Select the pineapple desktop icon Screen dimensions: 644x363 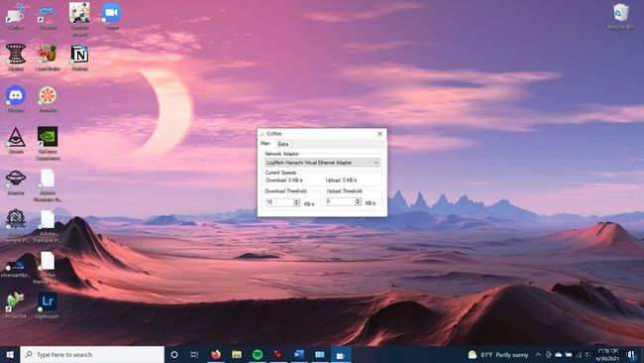pyautogui.click(x=48, y=58)
